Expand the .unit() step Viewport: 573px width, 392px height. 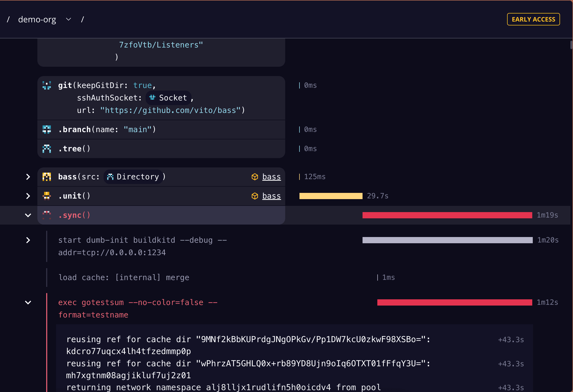click(28, 196)
